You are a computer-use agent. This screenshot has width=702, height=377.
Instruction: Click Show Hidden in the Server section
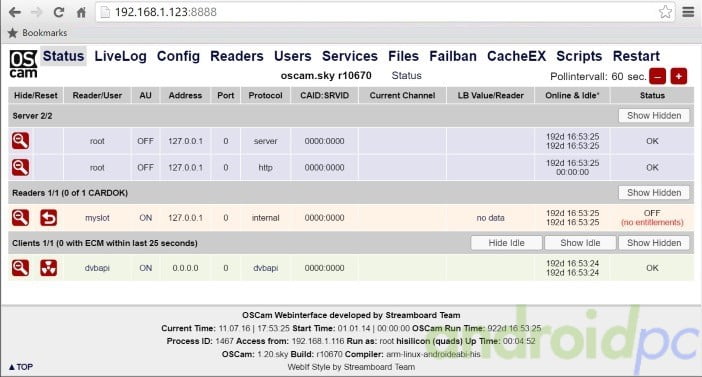(654, 116)
